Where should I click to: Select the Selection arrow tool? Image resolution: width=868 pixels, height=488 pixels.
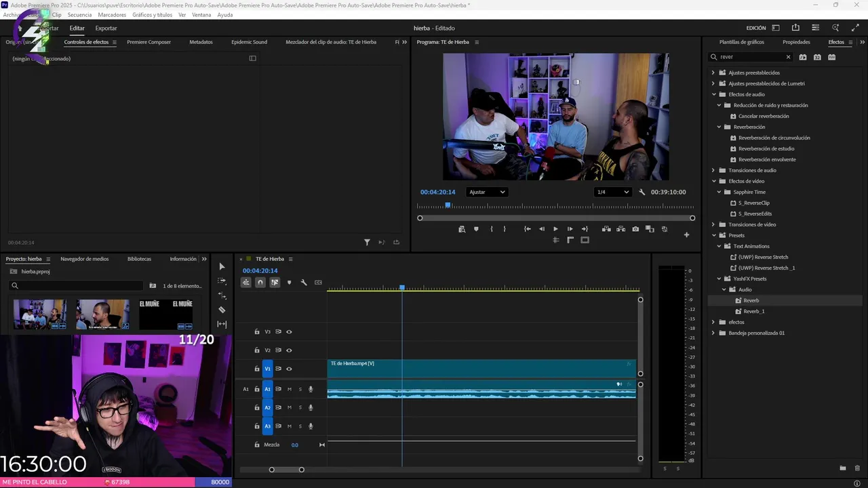[222, 266]
